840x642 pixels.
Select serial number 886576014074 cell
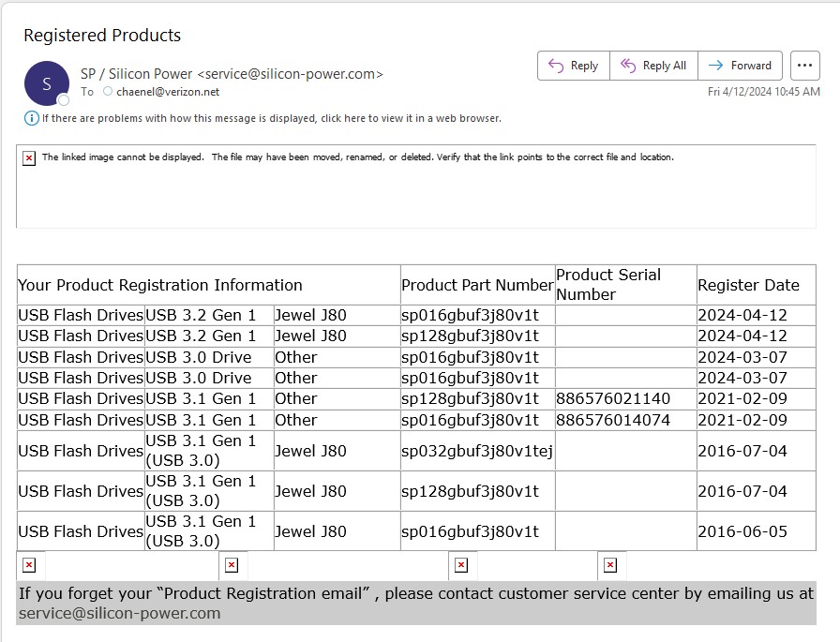coord(613,420)
